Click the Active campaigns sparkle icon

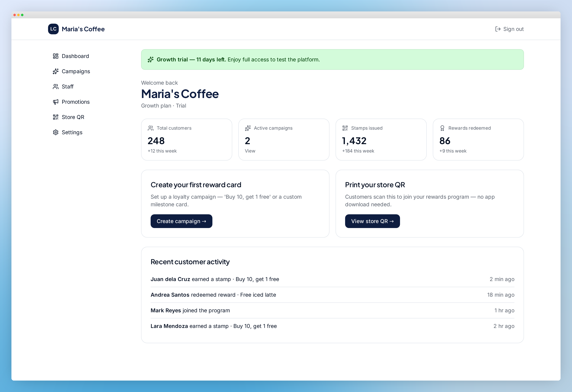point(248,128)
